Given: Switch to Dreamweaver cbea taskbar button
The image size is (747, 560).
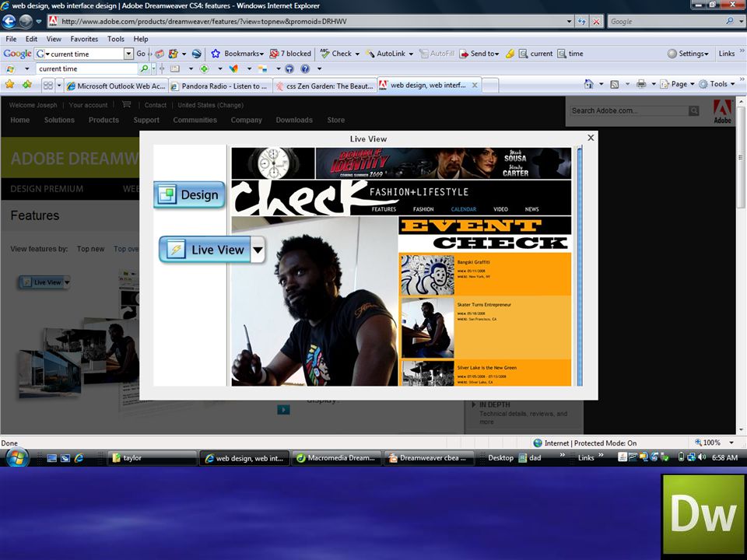Looking at the screenshot, I should (430, 458).
